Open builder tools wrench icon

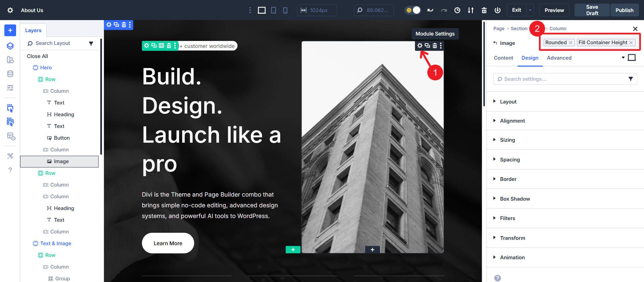click(10, 156)
